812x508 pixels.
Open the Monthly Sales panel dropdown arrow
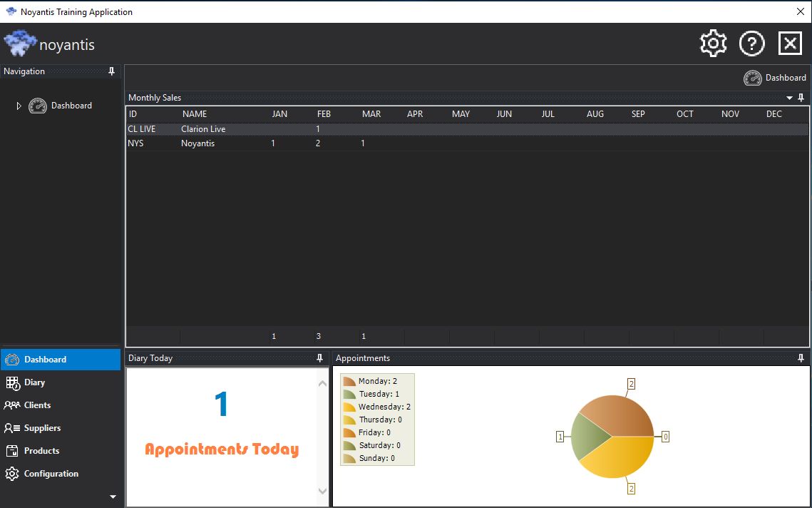[x=789, y=98]
